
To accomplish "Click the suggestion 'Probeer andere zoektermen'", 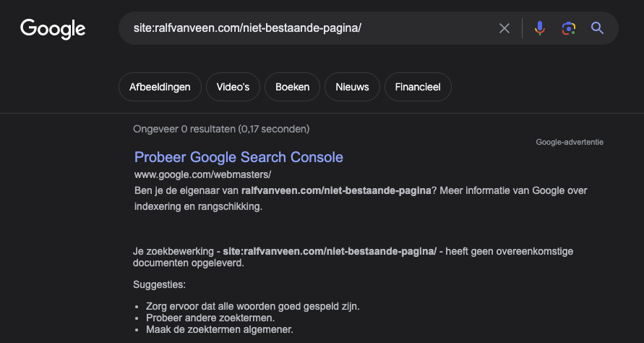I will coord(210,318).
